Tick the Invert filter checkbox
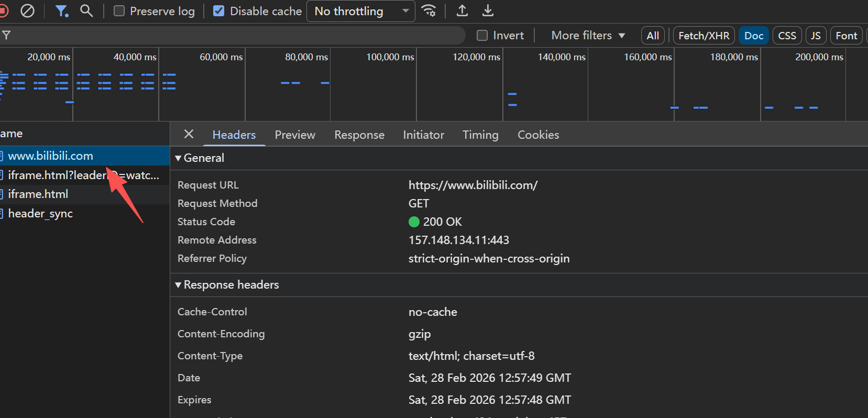 point(482,36)
